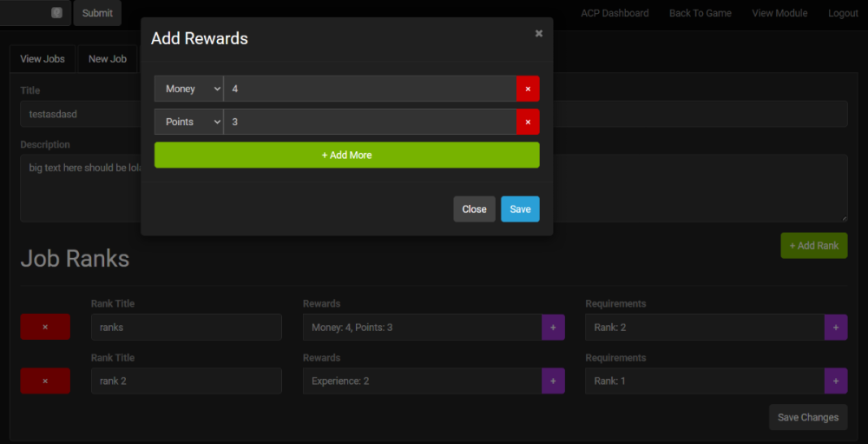The width and height of the screenshot is (868, 444).
Task: Open the ACP Dashboard link
Action: pyautogui.click(x=615, y=13)
